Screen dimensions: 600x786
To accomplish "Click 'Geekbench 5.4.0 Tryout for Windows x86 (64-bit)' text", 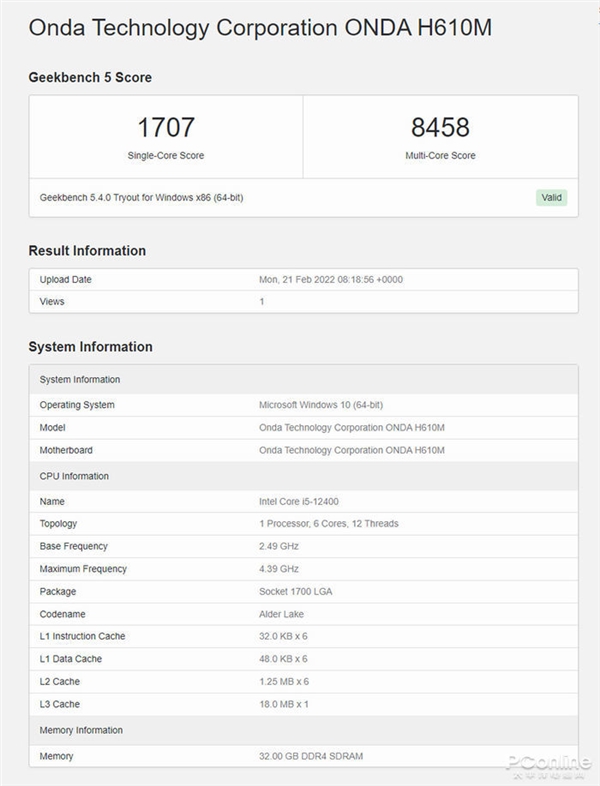I will (x=141, y=198).
